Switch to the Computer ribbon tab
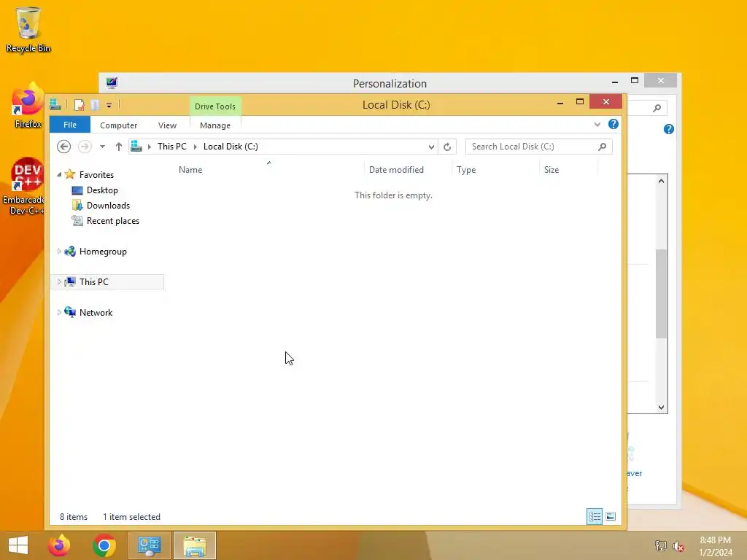747x560 pixels. [119, 125]
